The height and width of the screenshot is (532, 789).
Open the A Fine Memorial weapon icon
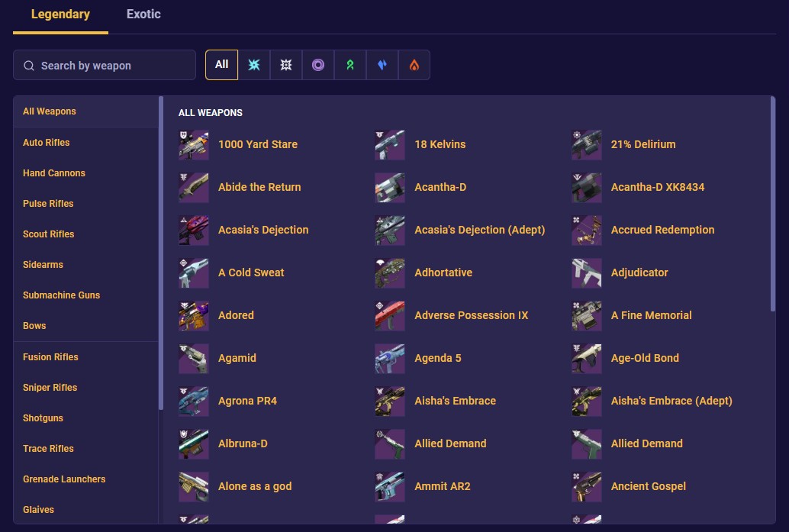tap(587, 316)
